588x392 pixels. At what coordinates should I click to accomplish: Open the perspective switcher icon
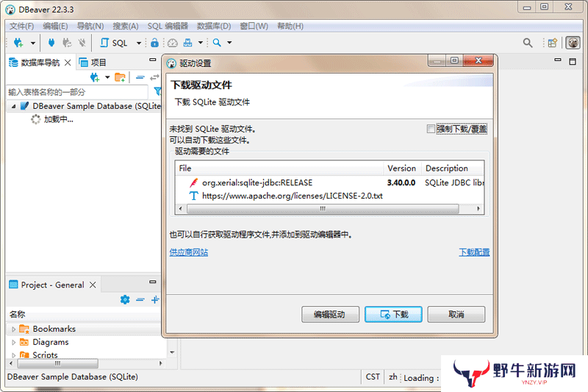[x=553, y=43]
